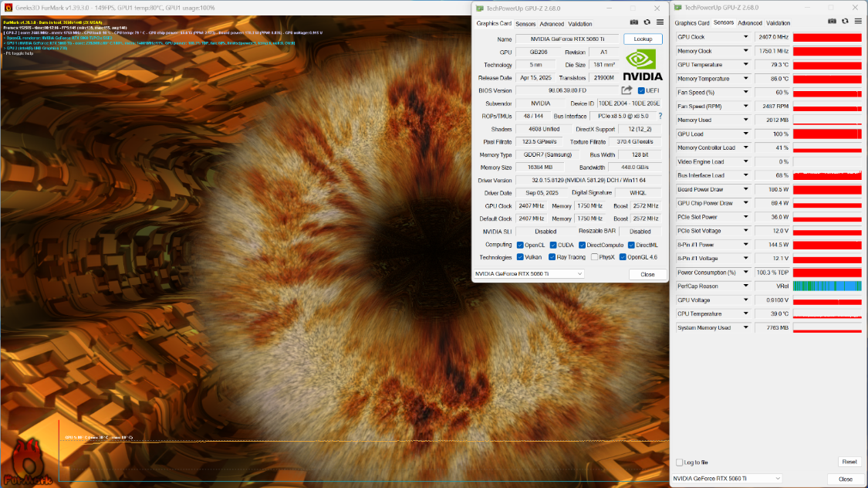This screenshot has width=868, height=488.
Task: Click the screenshot camera icon in Graphics Card window
Action: [x=634, y=22]
